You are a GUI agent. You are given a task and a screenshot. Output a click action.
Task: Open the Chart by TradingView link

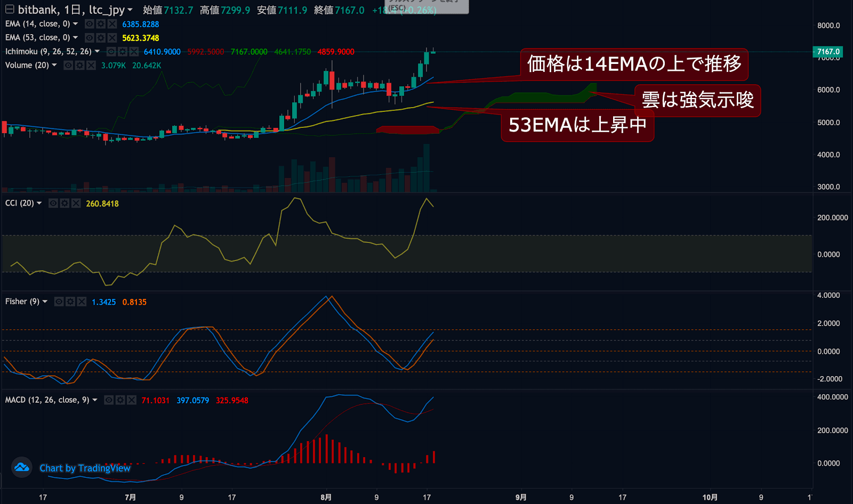pos(85,468)
